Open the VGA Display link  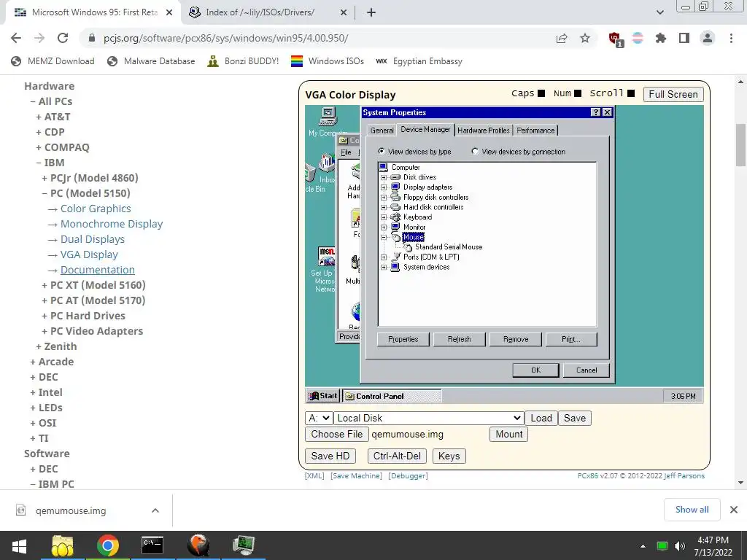89,254
